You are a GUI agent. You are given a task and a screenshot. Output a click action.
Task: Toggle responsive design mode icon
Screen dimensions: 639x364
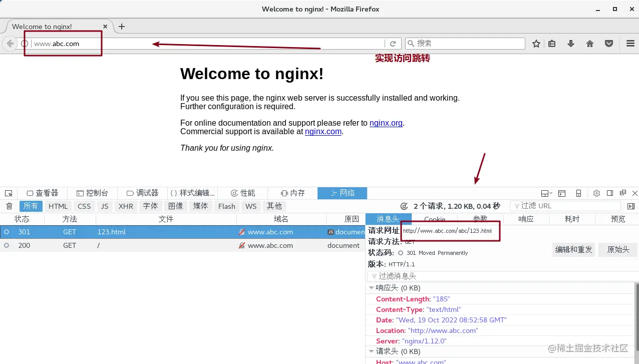coord(578,193)
